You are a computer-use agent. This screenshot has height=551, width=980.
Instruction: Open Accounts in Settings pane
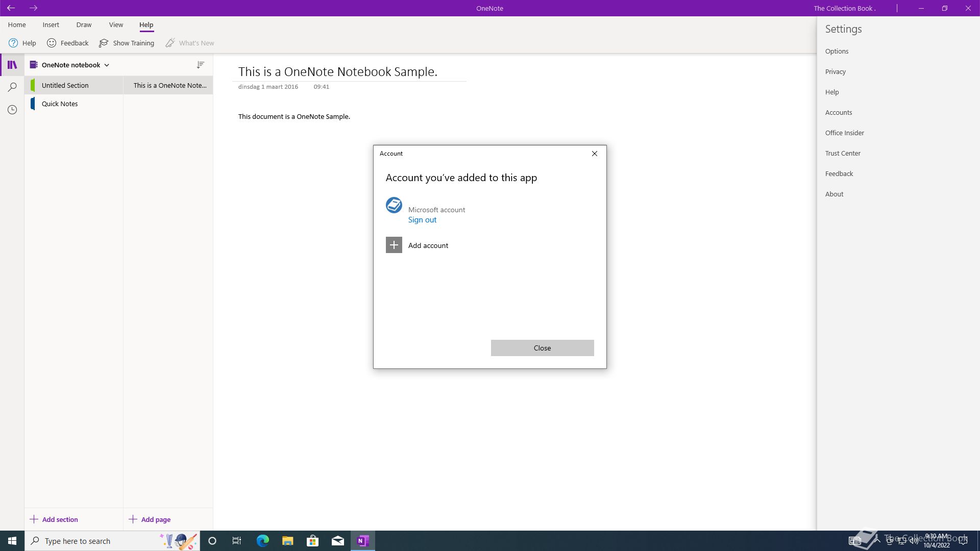(x=839, y=112)
